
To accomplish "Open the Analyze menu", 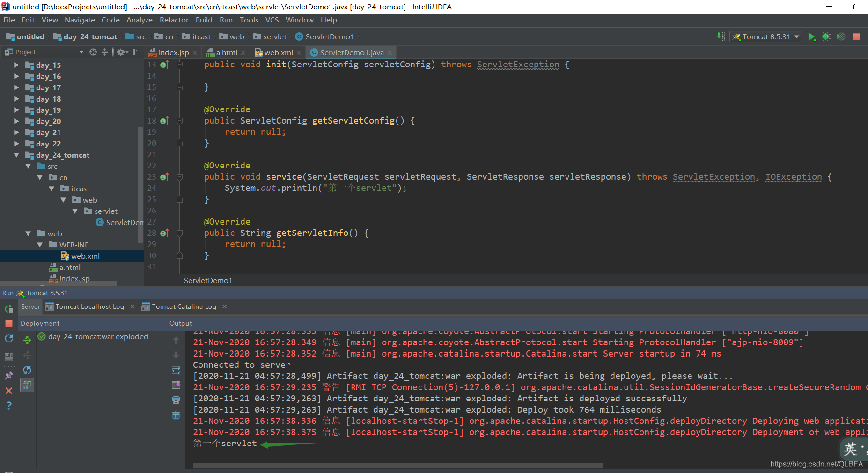I will click(x=140, y=20).
